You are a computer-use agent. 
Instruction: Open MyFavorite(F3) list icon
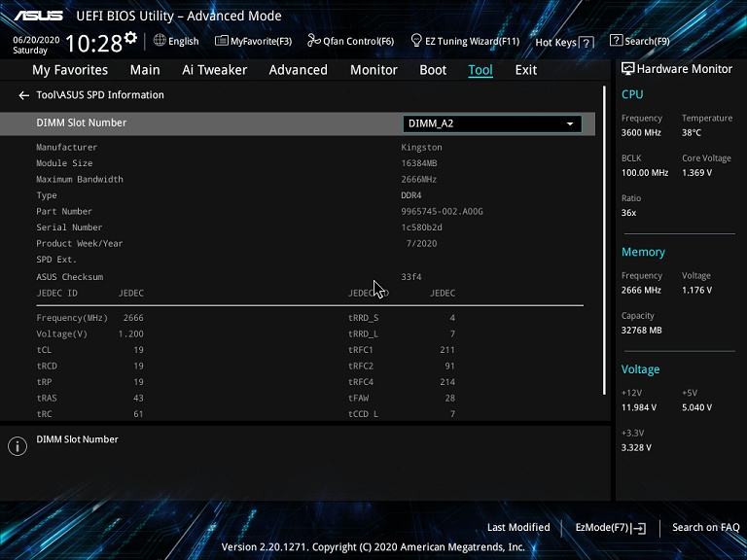(221, 41)
